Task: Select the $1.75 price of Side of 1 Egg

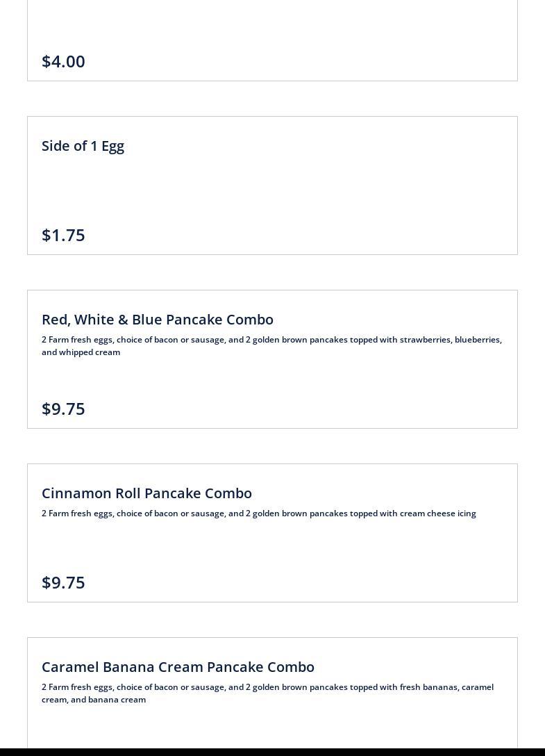Action: coord(63,236)
